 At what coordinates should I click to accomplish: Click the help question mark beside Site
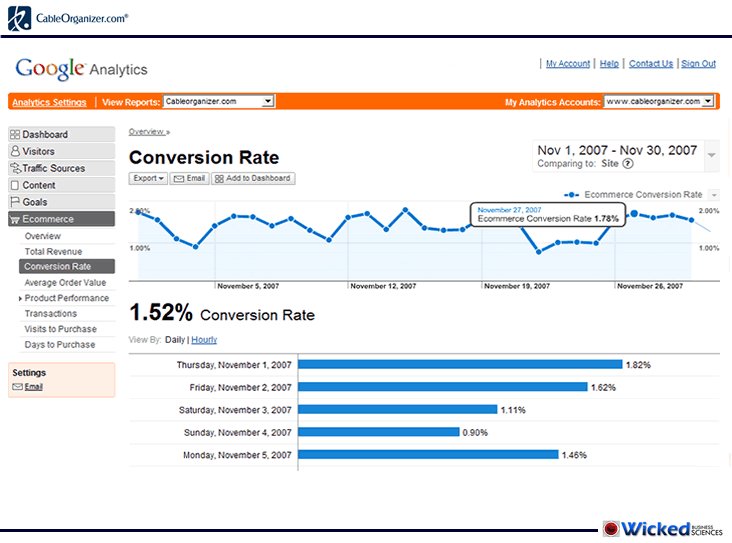(x=628, y=164)
